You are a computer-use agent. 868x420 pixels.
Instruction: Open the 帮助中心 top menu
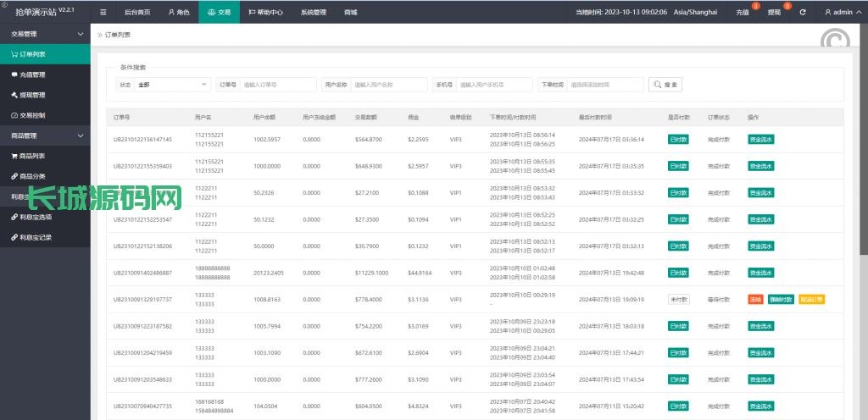point(268,12)
